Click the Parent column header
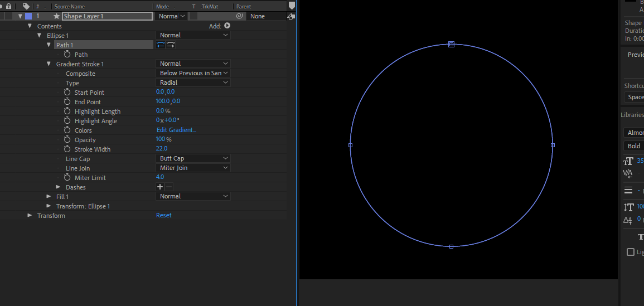644x306 pixels. pyautogui.click(x=244, y=7)
